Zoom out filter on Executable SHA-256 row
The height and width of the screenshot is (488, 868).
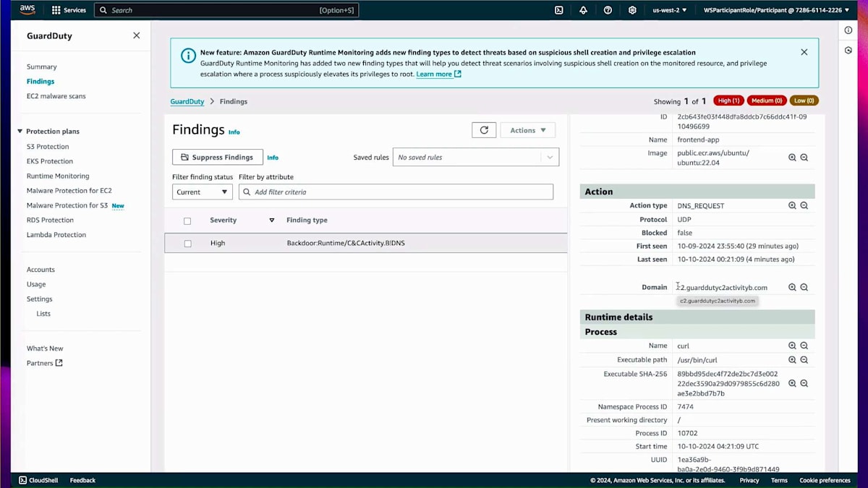pos(804,384)
